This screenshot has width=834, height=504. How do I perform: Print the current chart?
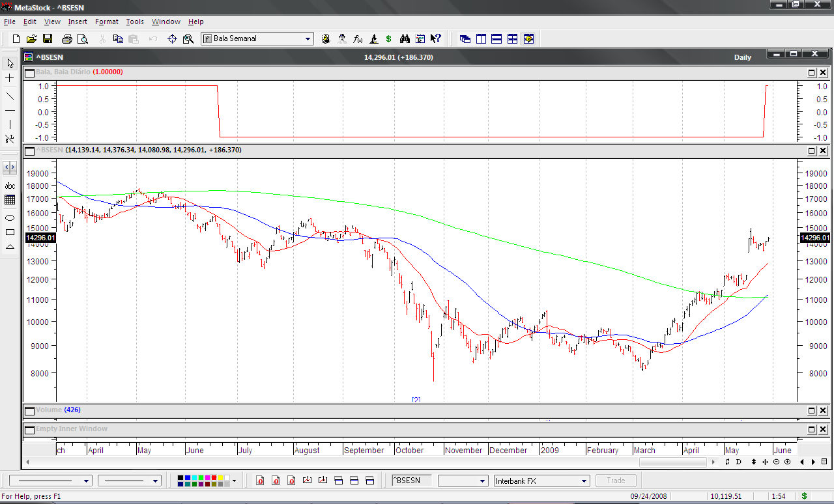click(67, 39)
